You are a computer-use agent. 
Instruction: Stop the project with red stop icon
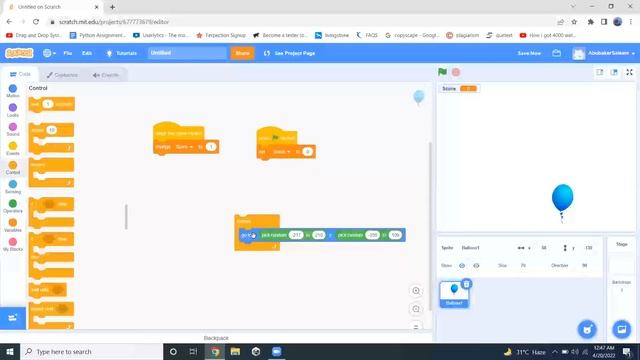click(456, 72)
